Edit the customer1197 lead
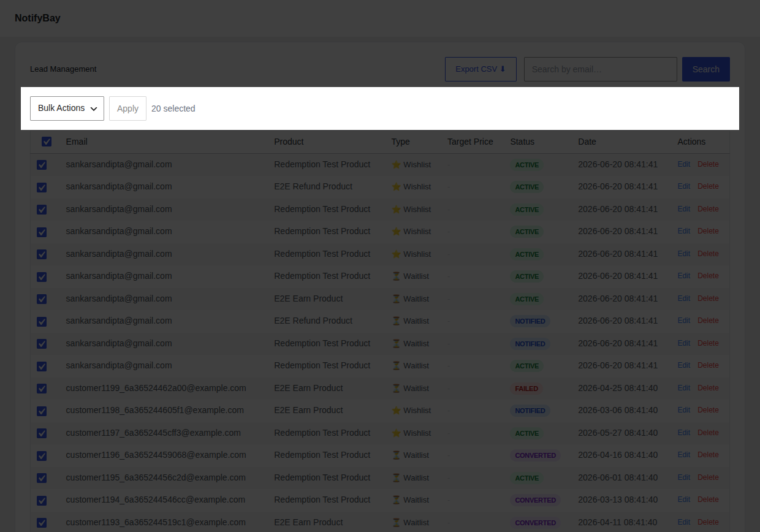760x532 pixels. tap(683, 433)
